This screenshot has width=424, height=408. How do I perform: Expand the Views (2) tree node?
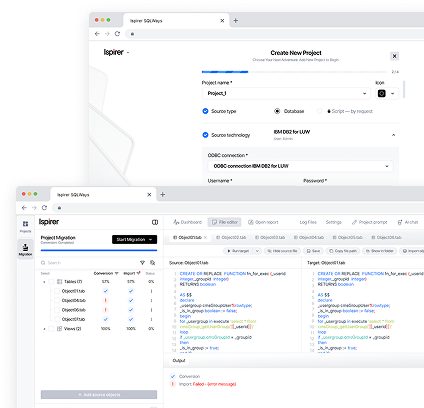point(44,329)
